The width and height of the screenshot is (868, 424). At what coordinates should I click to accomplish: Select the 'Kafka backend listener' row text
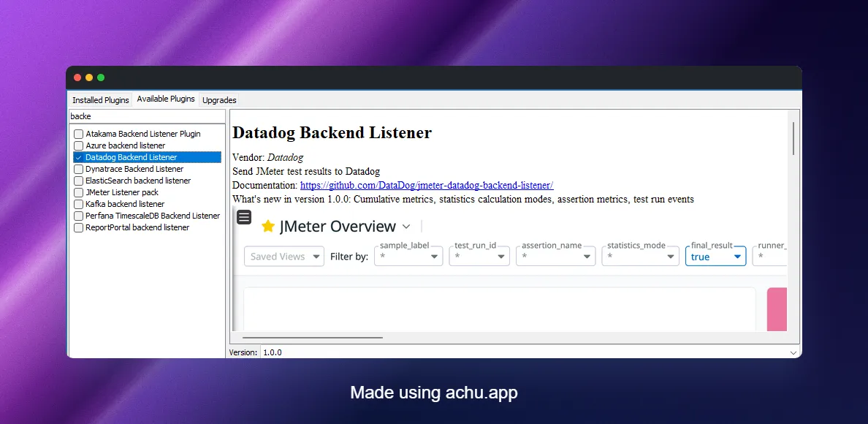[x=124, y=204]
